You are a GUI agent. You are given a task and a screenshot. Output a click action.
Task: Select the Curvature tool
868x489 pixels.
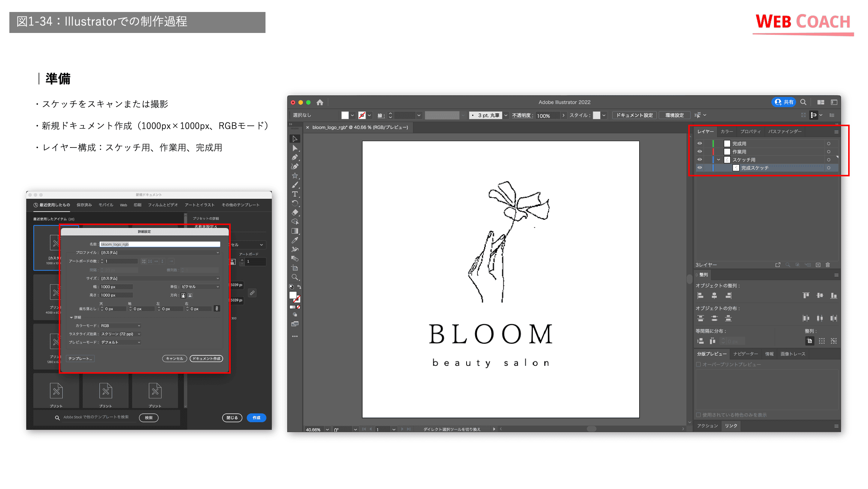295,166
